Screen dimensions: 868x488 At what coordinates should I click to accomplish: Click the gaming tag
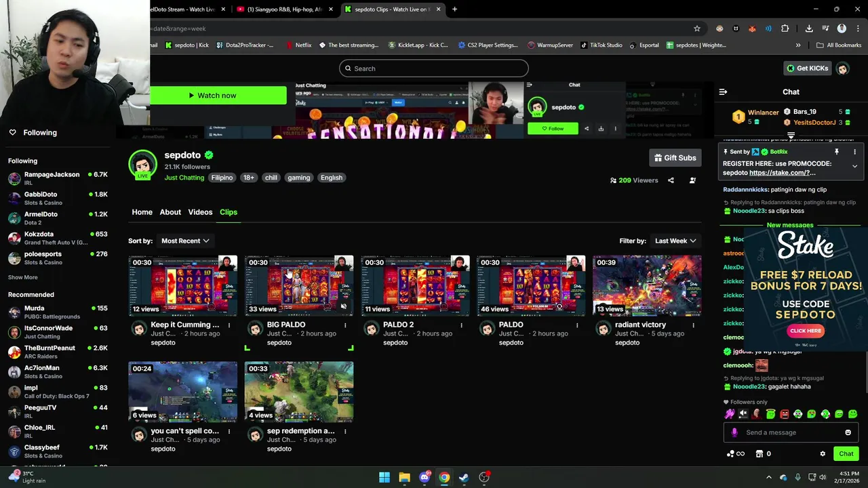pos(298,178)
